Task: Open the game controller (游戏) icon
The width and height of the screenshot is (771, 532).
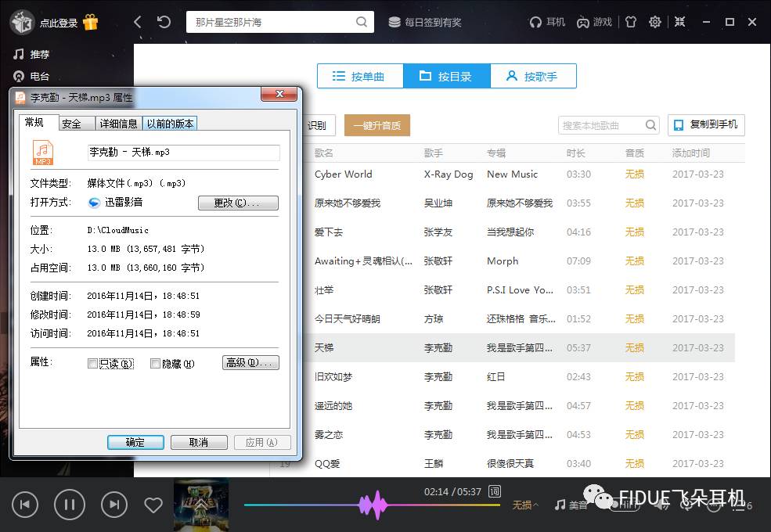Action: tap(582, 22)
